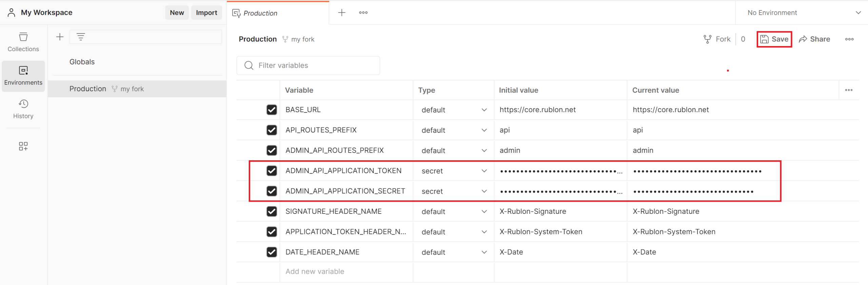Open the configure workspace sidebar grid icon
The image size is (868, 285).
pos(23,146)
